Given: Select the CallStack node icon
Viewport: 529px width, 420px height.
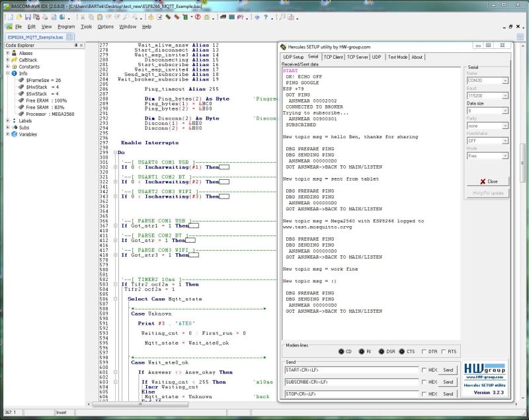Looking at the screenshot, I should pyautogui.click(x=14, y=60).
